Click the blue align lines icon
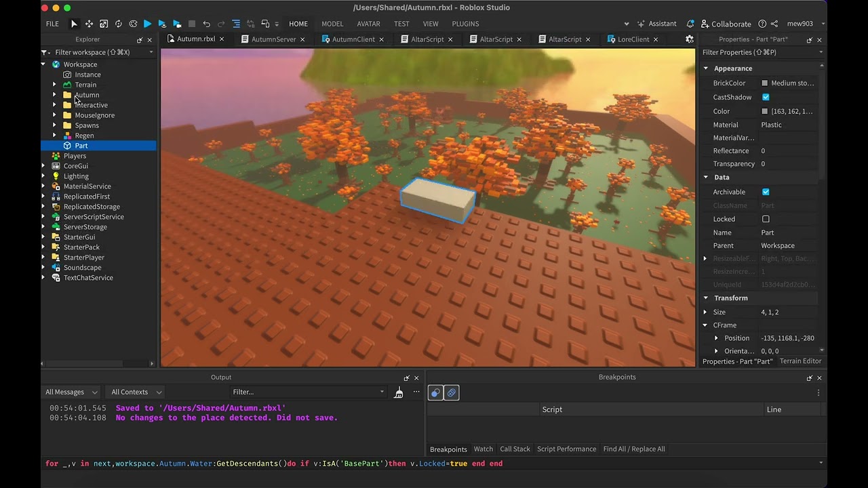The width and height of the screenshot is (868, 488). (x=236, y=24)
